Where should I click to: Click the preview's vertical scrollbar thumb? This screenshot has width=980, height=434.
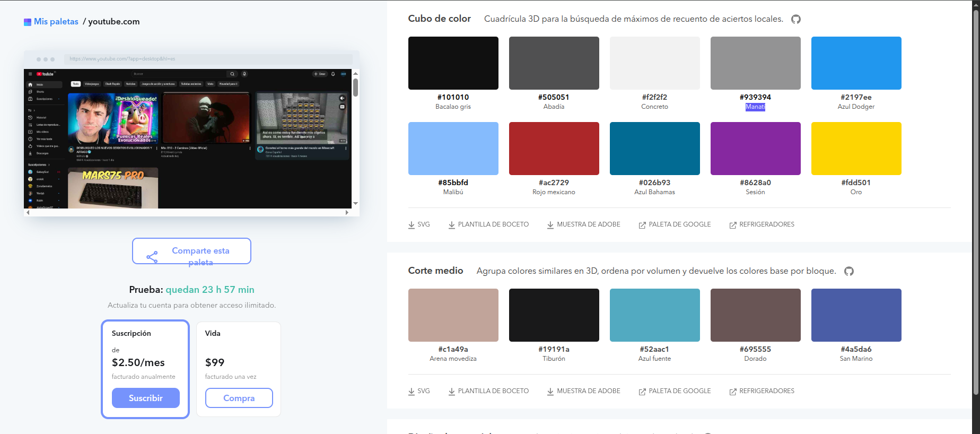(355, 88)
